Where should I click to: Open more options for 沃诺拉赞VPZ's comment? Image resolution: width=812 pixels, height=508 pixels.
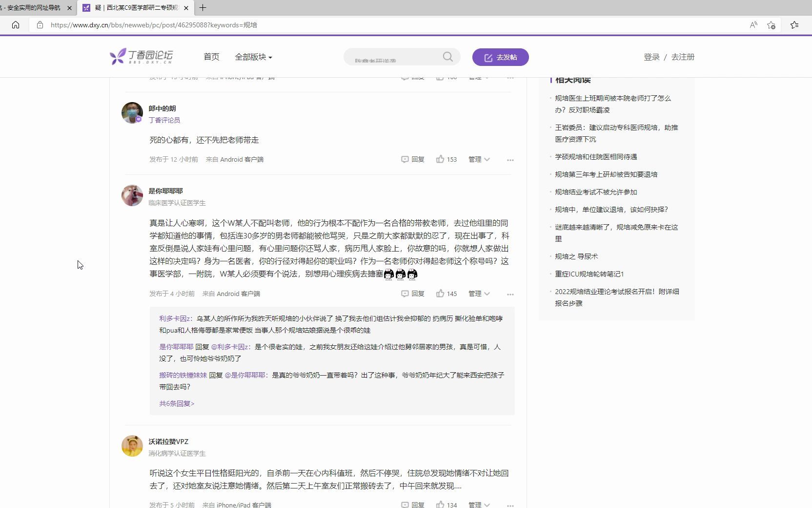tap(510, 505)
